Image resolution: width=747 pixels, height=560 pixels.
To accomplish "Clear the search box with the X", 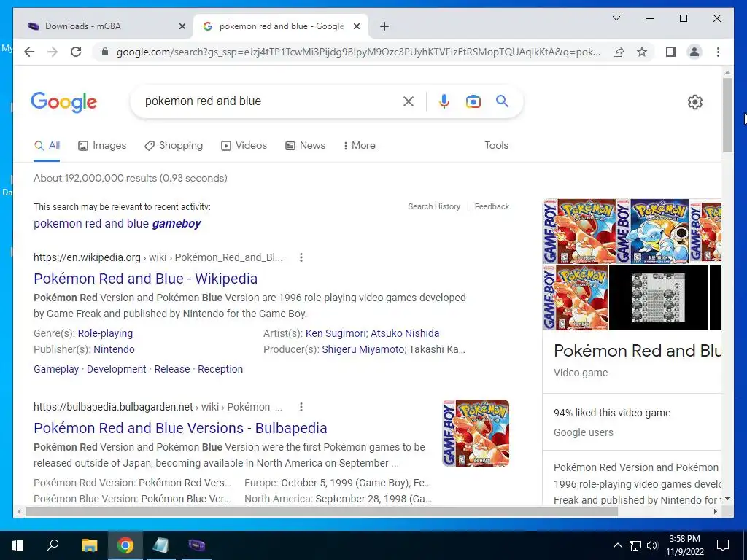I will 409,101.
